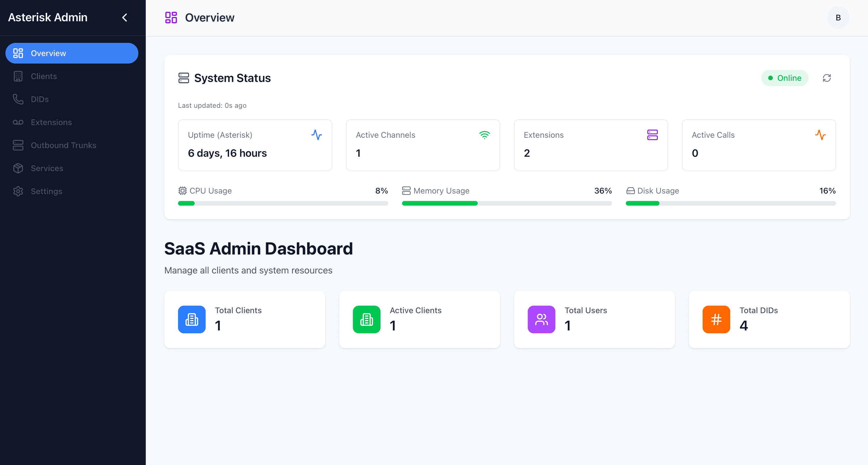This screenshot has width=868, height=465.
Task: Click the Settings gear icon
Action: coord(18,192)
